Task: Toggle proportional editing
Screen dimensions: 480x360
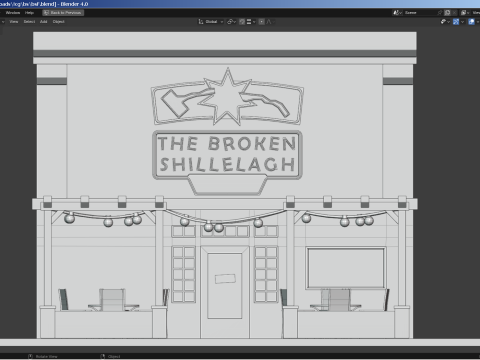Action: click(262, 22)
